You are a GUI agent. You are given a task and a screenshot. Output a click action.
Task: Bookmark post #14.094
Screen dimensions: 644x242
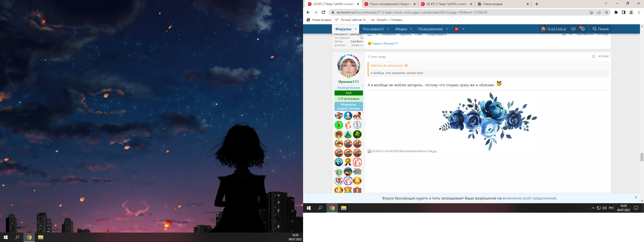(594, 56)
